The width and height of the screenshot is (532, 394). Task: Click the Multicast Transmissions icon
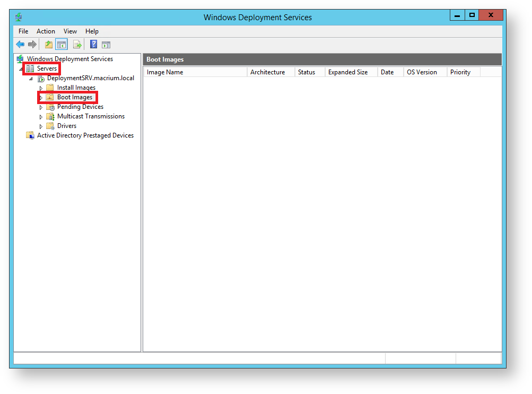point(50,116)
